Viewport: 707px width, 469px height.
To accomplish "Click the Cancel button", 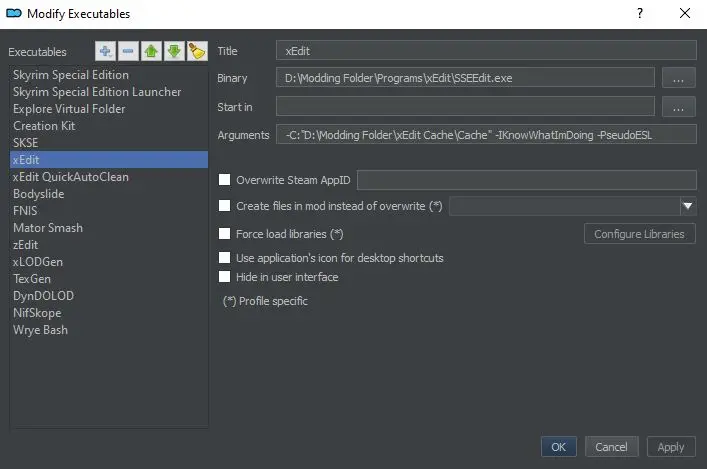I will (611, 447).
